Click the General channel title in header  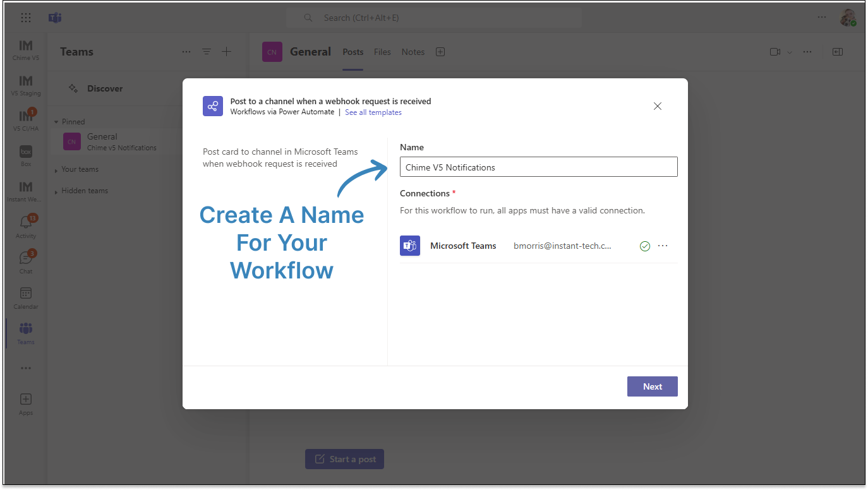coord(310,52)
